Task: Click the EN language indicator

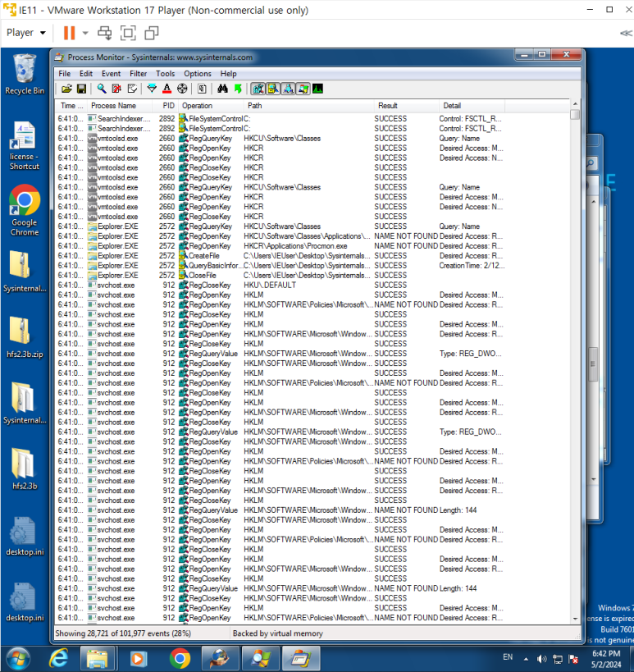Action: (x=508, y=657)
